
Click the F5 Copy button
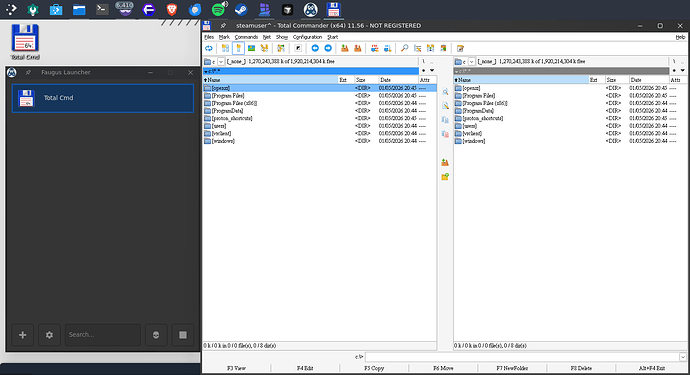[x=374, y=368]
